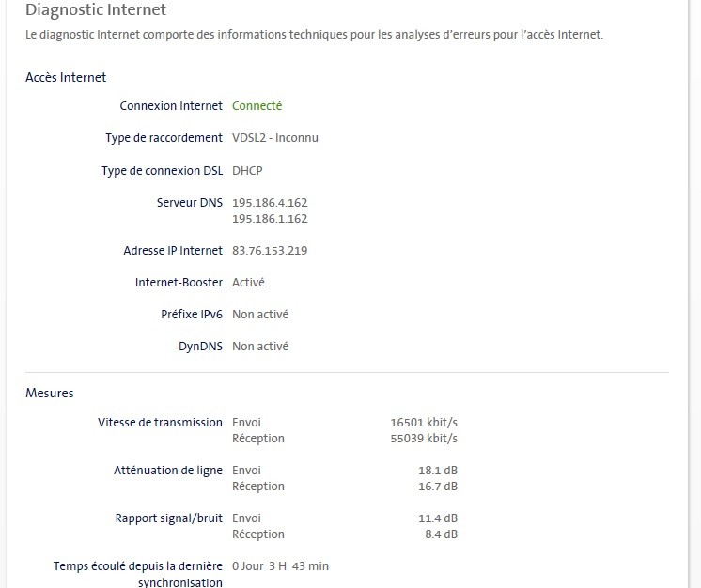Click the Vitesse de transmission label
Screen dimensions: 701x588
(x=160, y=423)
